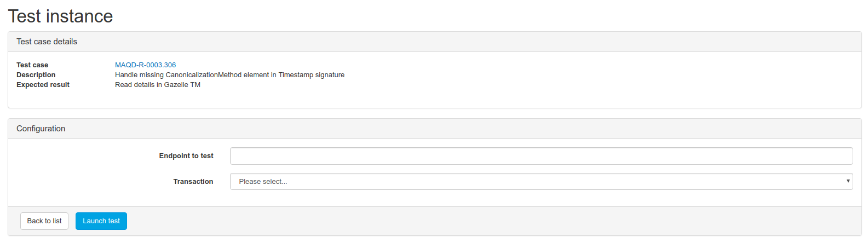Click the 'Endpoint to test' label

point(186,156)
